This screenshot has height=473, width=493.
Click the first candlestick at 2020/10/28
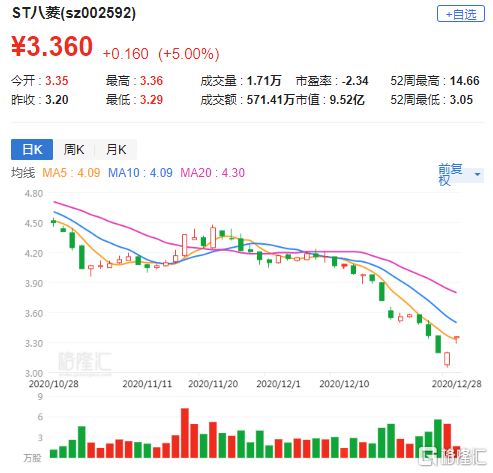[x=53, y=222]
